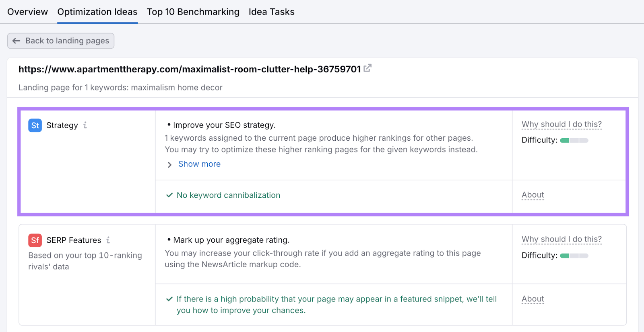Click the Strategy difficulty indicator bar

574,140
